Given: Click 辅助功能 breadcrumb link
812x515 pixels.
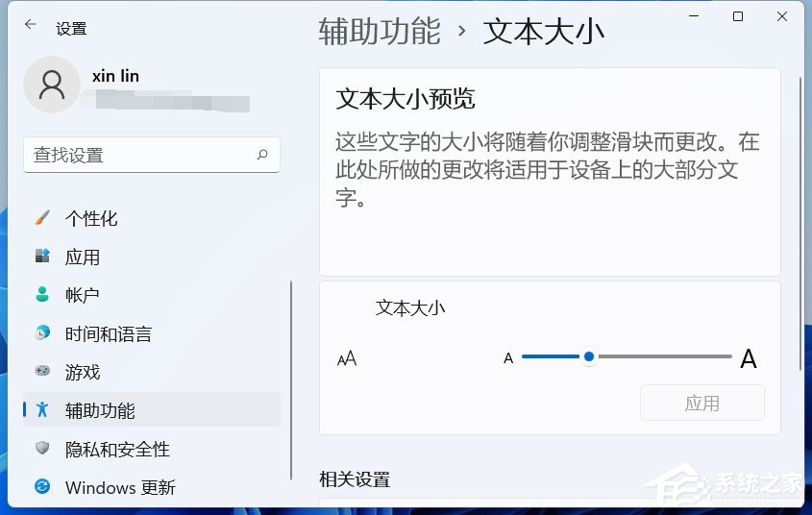Looking at the screenshot, I should pos(379,31).
